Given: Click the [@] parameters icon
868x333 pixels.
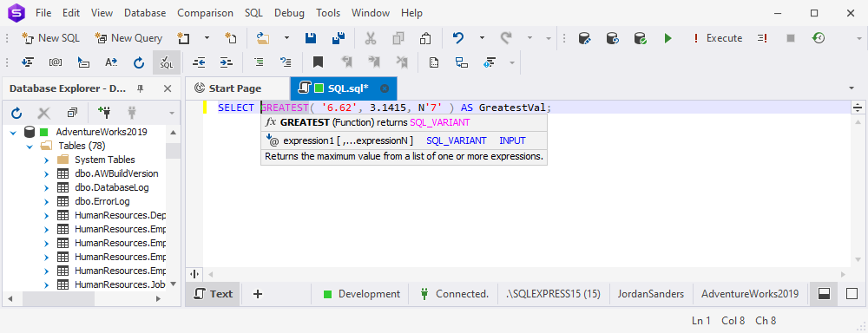Looking at the screenshot, I should tap(56, 62).
